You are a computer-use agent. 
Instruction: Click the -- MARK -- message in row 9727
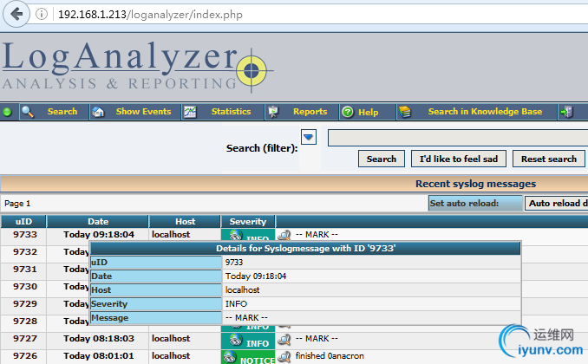(317, 339)
